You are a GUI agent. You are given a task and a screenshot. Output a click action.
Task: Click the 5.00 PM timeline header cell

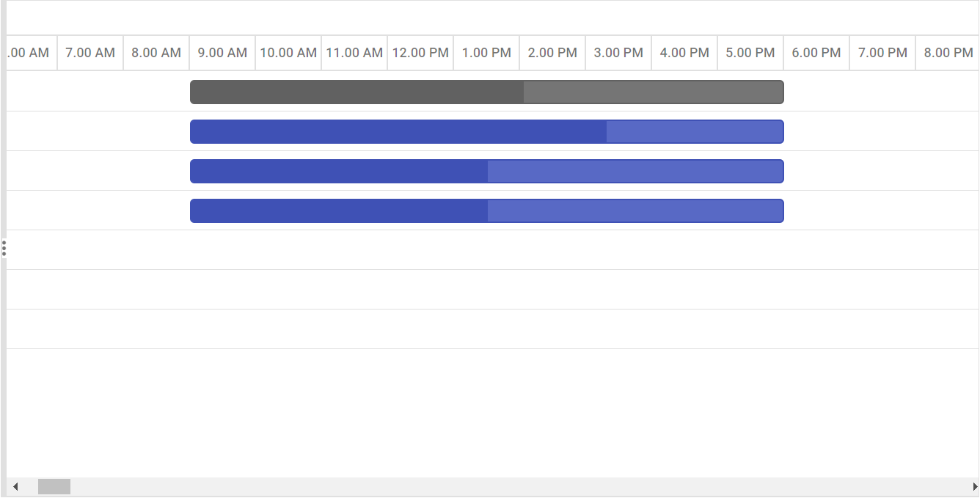750,53
